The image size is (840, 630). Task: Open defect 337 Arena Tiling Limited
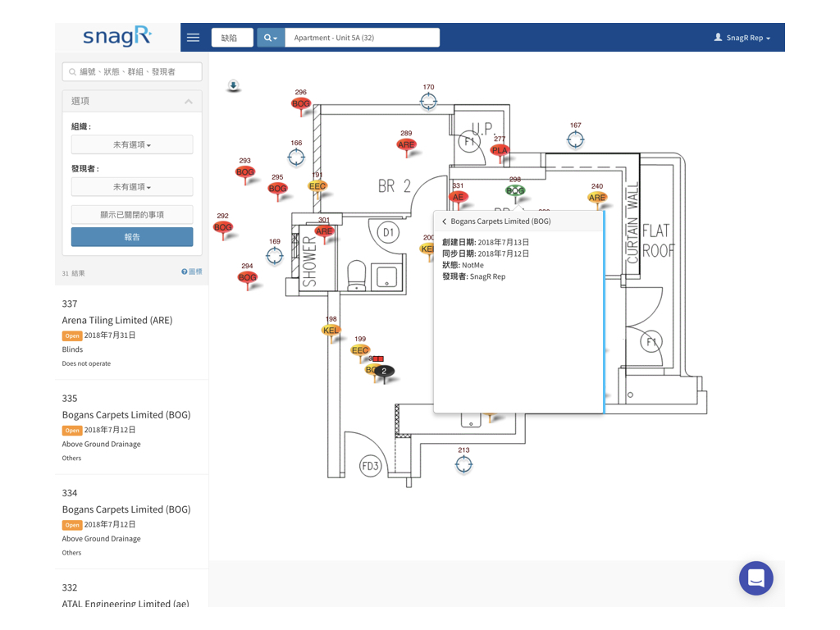(x=132, y=333)
